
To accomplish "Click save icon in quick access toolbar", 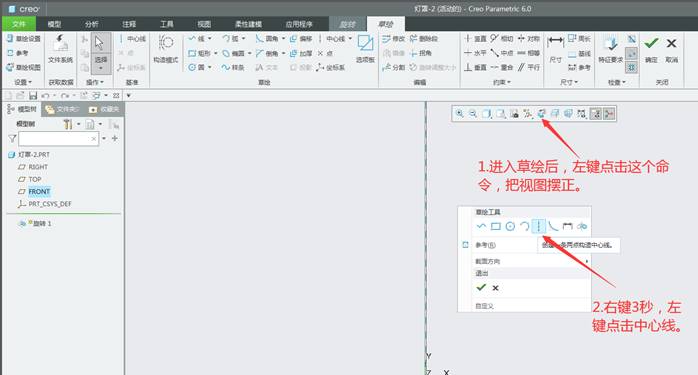I will pos(33,95).
